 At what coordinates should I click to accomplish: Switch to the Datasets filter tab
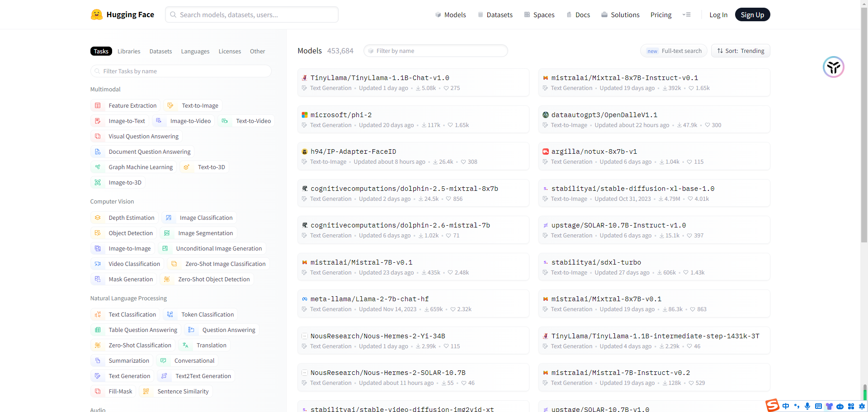160,51
